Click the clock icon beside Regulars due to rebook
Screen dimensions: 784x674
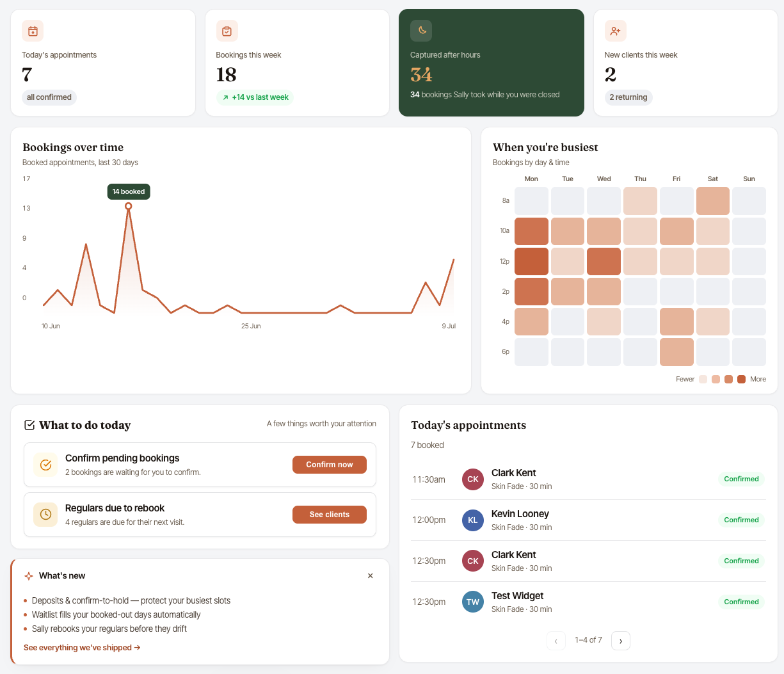pos(45,515)
